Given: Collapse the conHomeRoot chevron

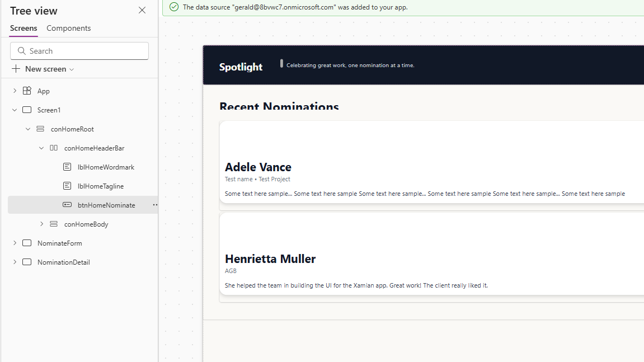Looking at the screenshot, I should 28,129.
